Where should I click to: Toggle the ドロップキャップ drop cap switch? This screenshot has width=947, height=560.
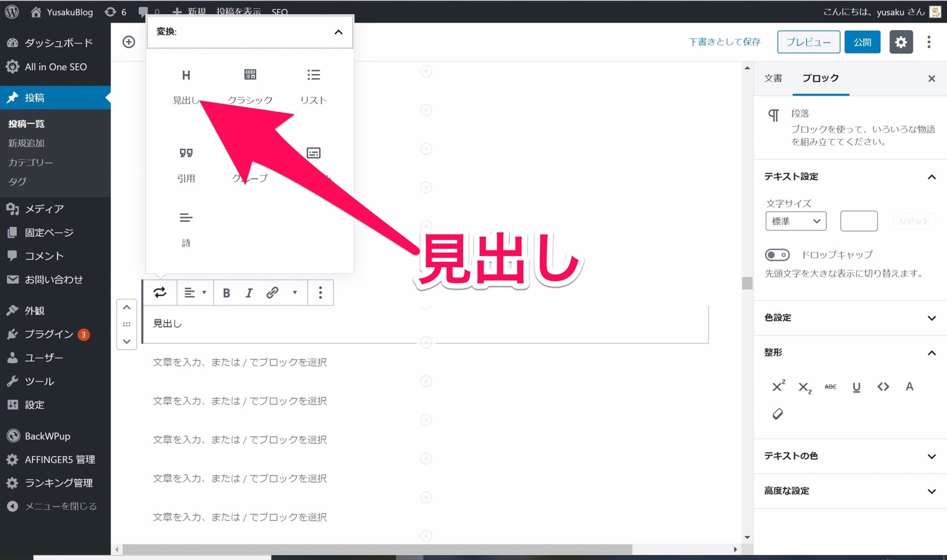[777, 255]
